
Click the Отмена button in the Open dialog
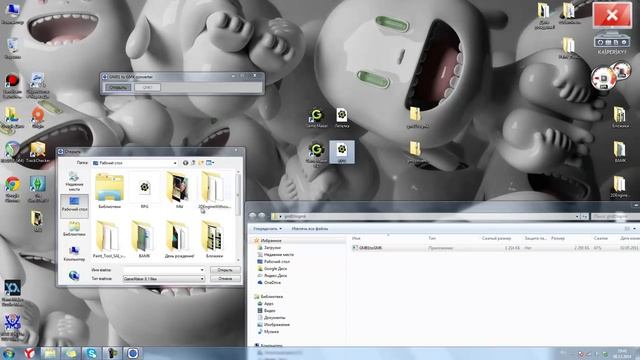click(x=225, y=279)
